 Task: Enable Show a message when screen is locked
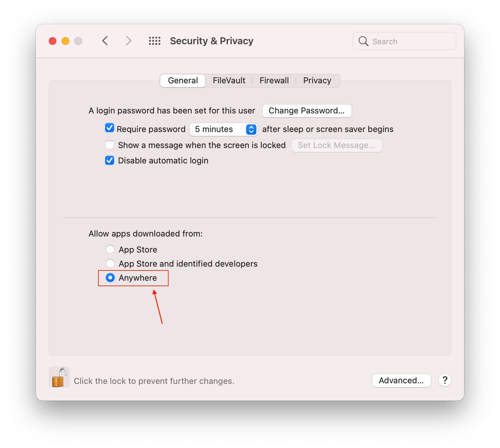point(110,145)
